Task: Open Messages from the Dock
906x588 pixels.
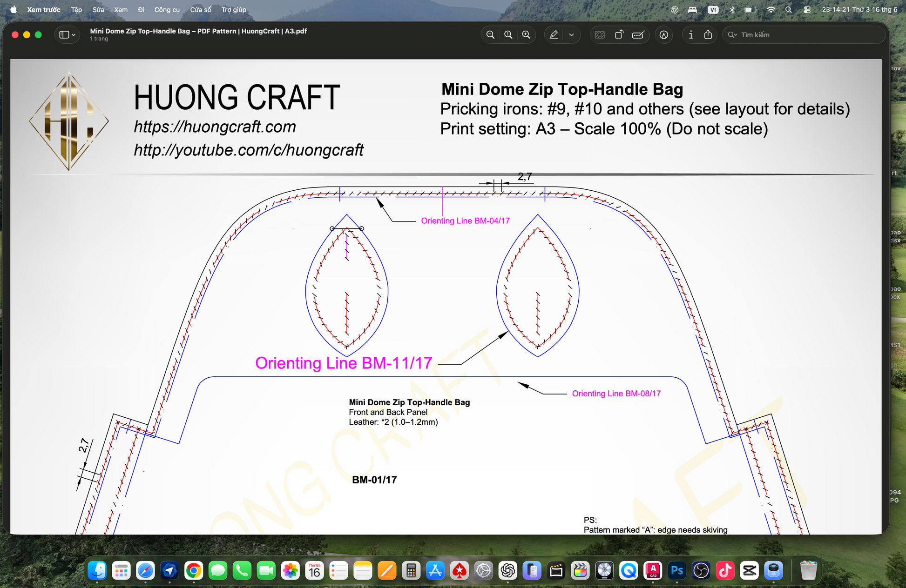Action: 218,570
